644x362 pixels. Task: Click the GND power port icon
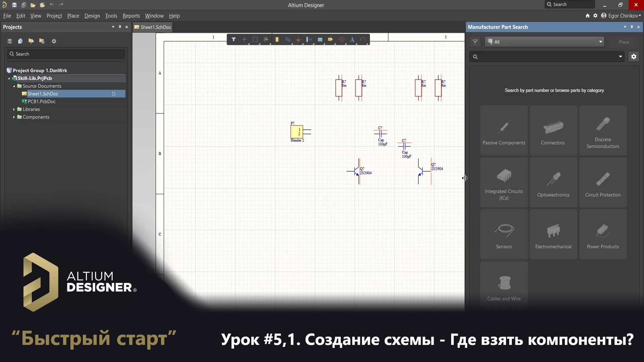tap(298, 40)
